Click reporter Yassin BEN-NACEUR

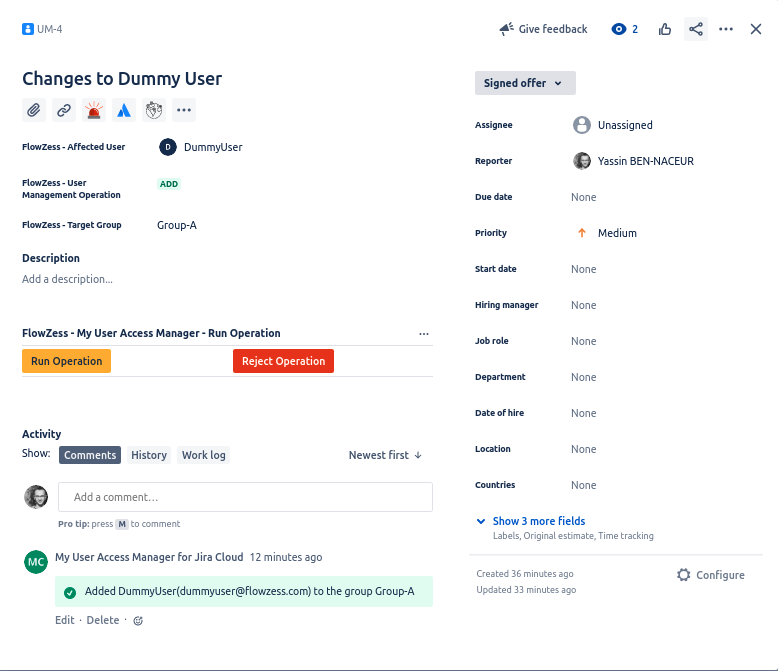(646, 161)
